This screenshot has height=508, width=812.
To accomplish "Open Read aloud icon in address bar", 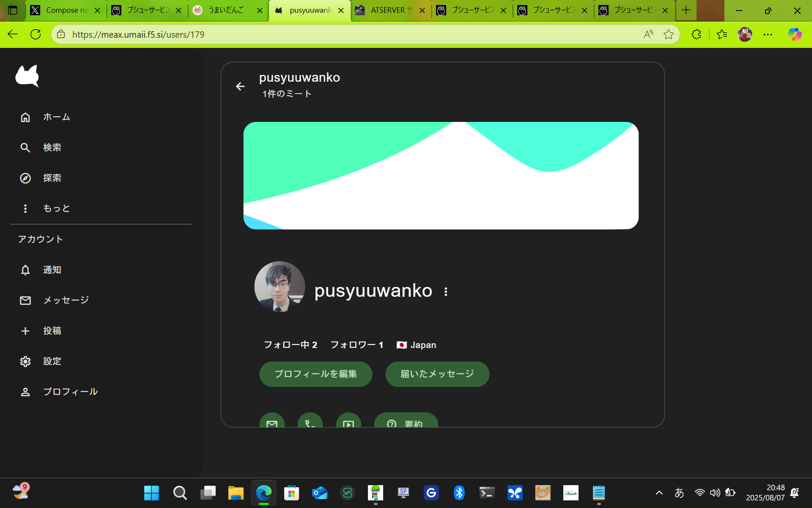I will pos(648,34).
